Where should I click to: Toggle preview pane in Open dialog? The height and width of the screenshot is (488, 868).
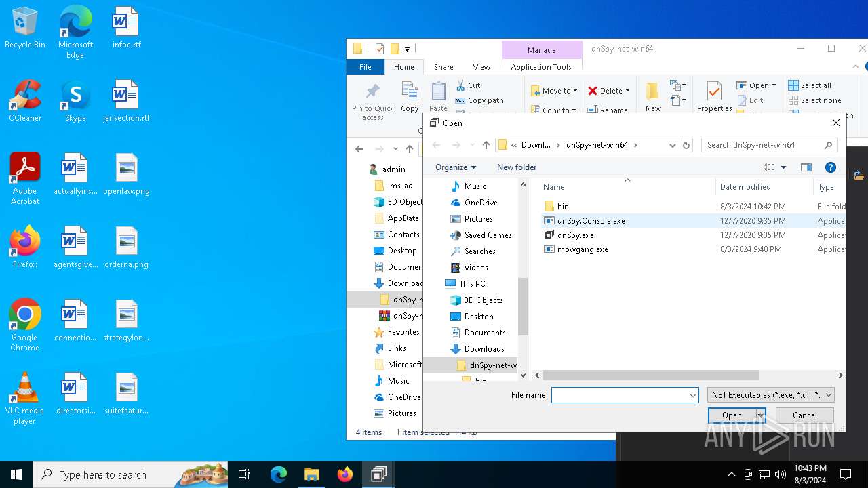tap(806, 167)
